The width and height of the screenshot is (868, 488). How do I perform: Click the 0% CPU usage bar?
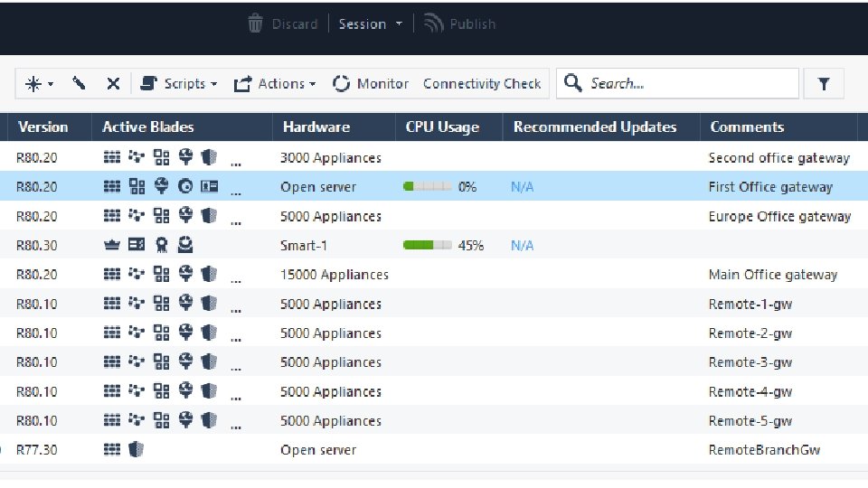tap(428, 186)
